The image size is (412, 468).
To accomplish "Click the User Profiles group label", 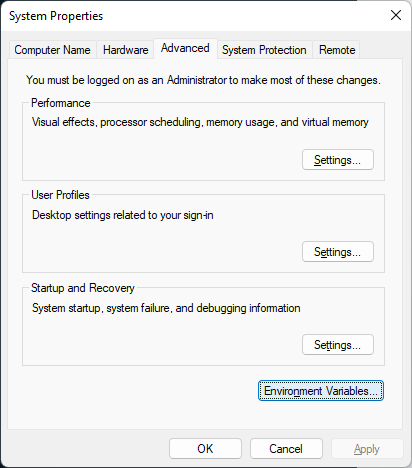I will [x=60, y=195].
